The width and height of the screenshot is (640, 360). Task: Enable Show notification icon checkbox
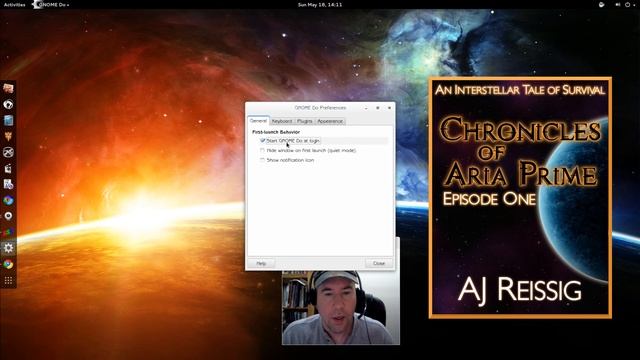click(262, 160)
